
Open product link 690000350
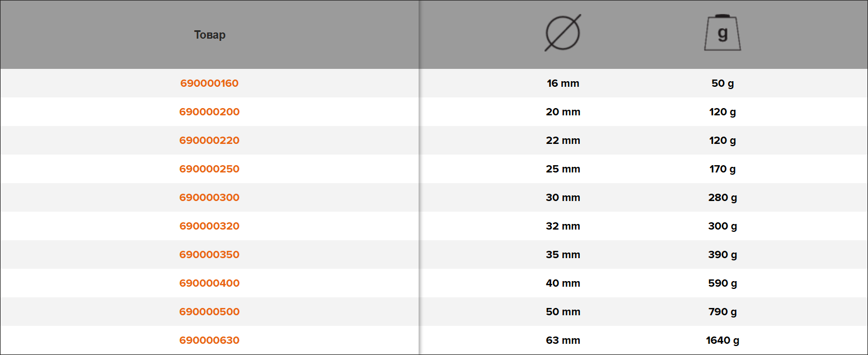point(209,255)
